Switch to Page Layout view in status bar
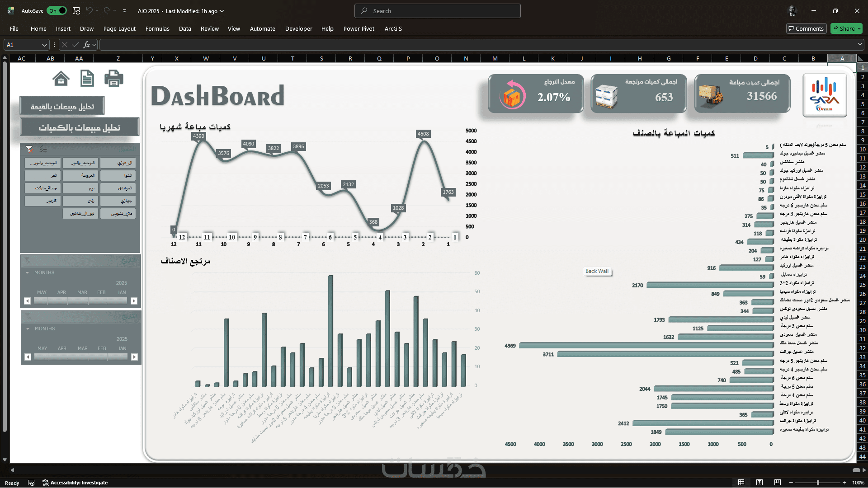 (x=759, y=483)
